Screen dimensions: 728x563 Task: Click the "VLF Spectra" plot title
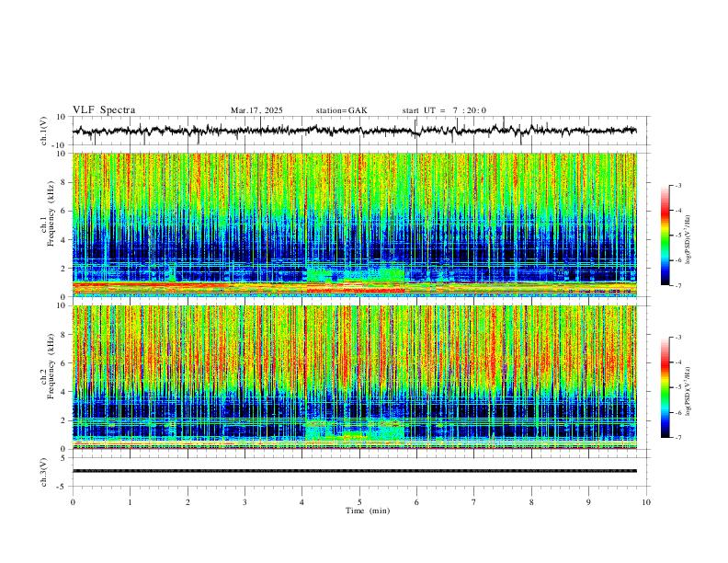click(x=104, y=110)
